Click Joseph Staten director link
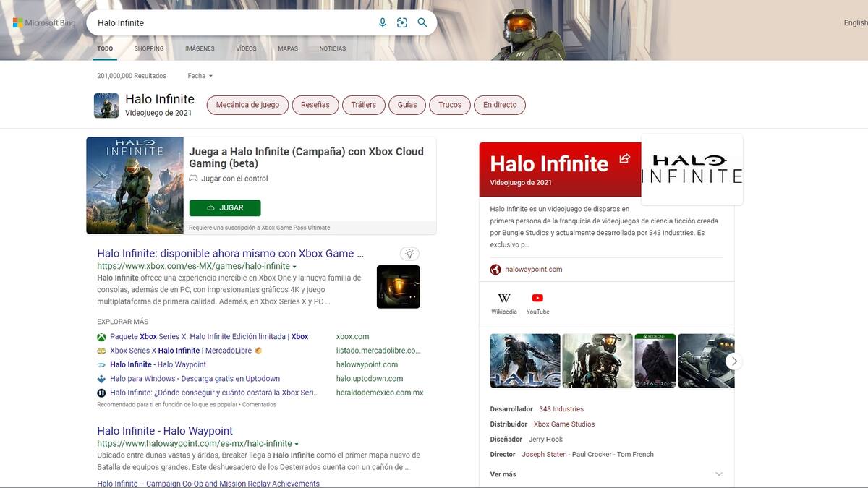868x488 pixels. tap(544, 455)
